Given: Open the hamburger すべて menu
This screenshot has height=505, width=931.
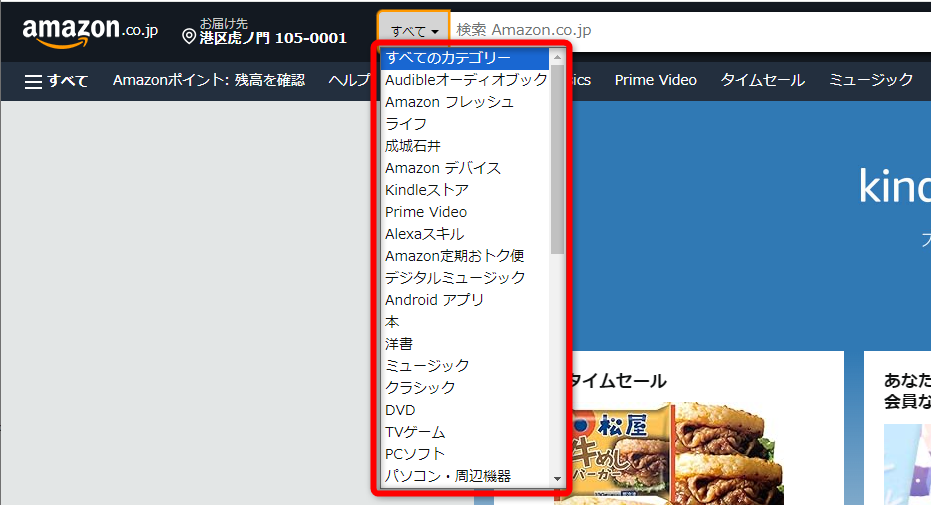Looking at the screenshot, I should [56, 81].
